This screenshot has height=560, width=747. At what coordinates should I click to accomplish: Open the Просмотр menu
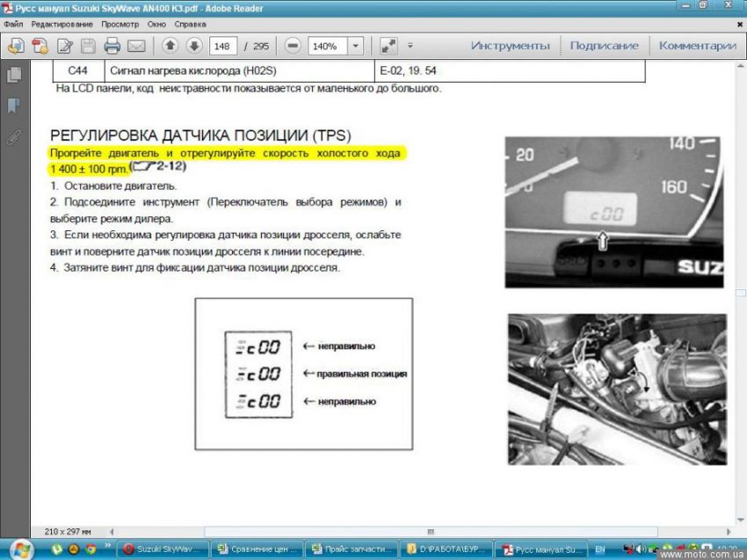[x=120, y=25]
